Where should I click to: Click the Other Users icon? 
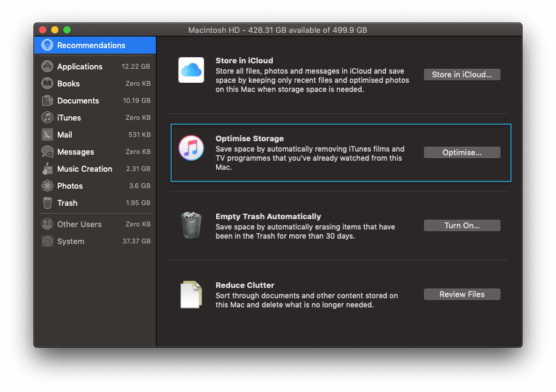pos(47,223)
